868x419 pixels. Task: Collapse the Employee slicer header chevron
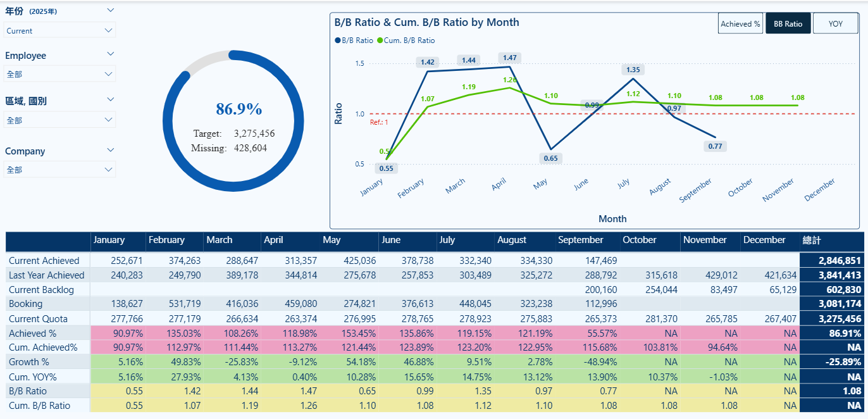click(111, 54)
